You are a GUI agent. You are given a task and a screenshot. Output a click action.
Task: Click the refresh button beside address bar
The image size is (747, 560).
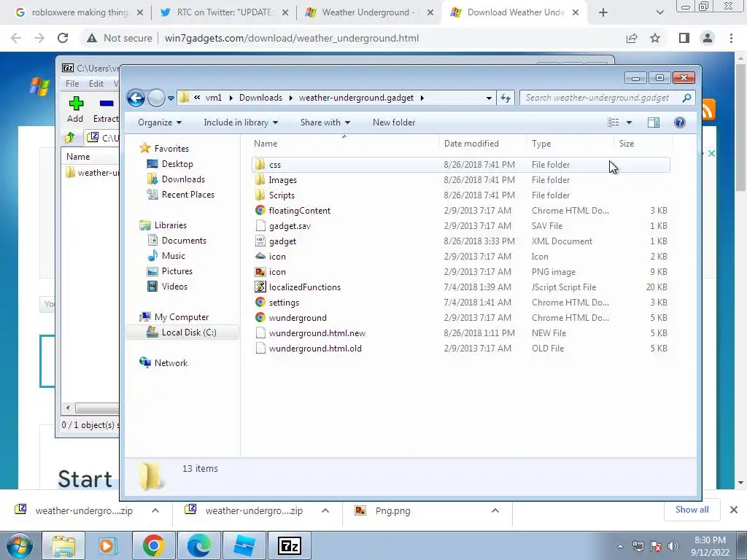(x=506, y=98)
